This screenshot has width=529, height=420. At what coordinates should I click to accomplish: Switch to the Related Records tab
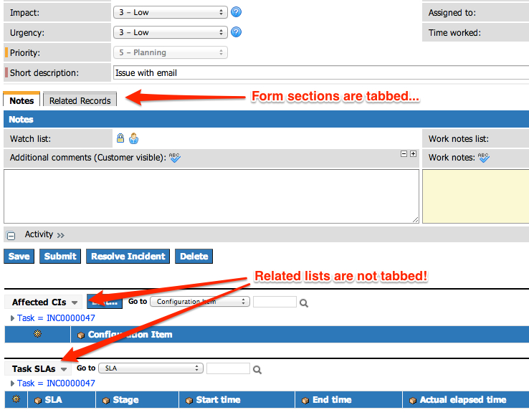80,100
